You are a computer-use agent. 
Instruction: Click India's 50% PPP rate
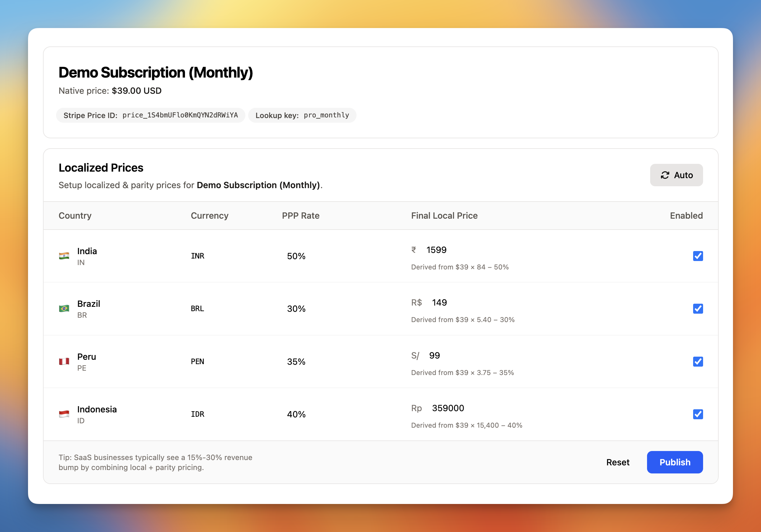tap(296, 256)
